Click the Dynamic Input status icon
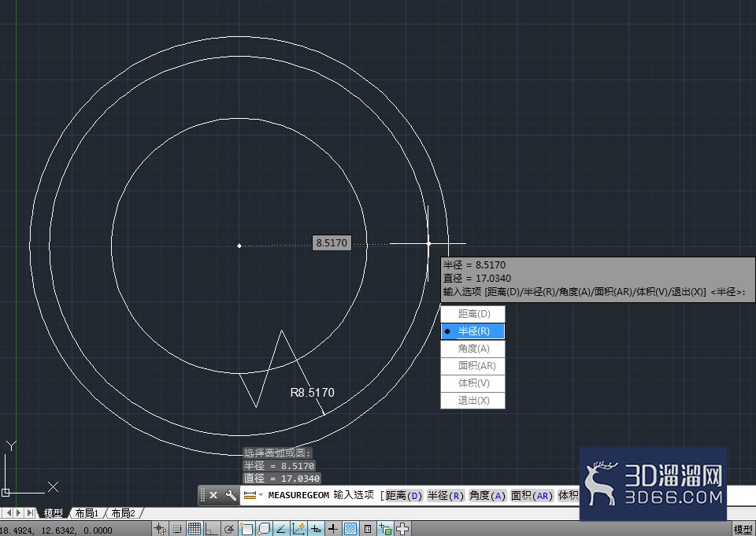This screenshot has width=756, height=536. pyautogui.click(x=316, y=529)
